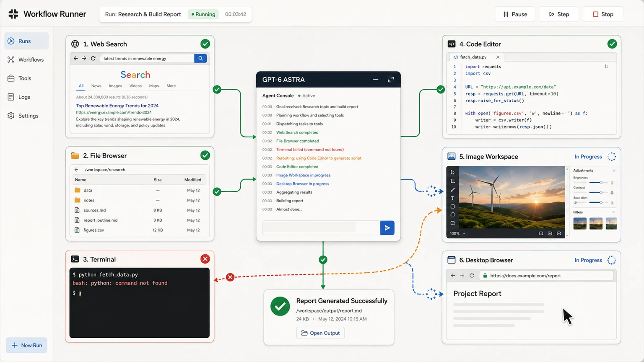The height and width of the screenshot is (362, 644).
Task: Collapse the Filters section
Action: coord(613,212)
